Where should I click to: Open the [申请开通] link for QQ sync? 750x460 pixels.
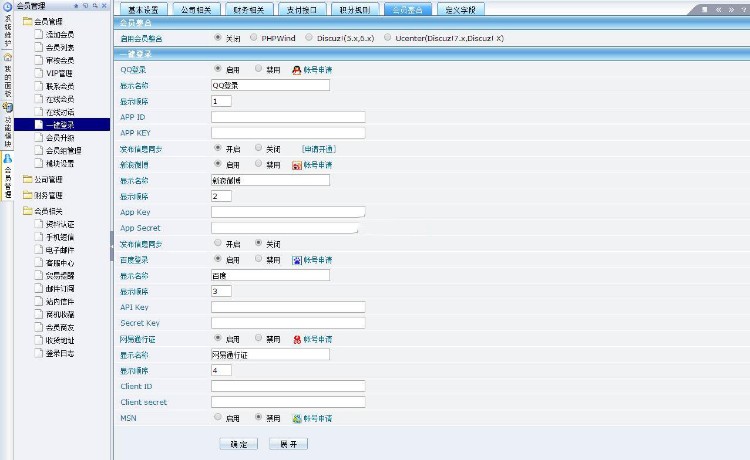coord(319,149)
